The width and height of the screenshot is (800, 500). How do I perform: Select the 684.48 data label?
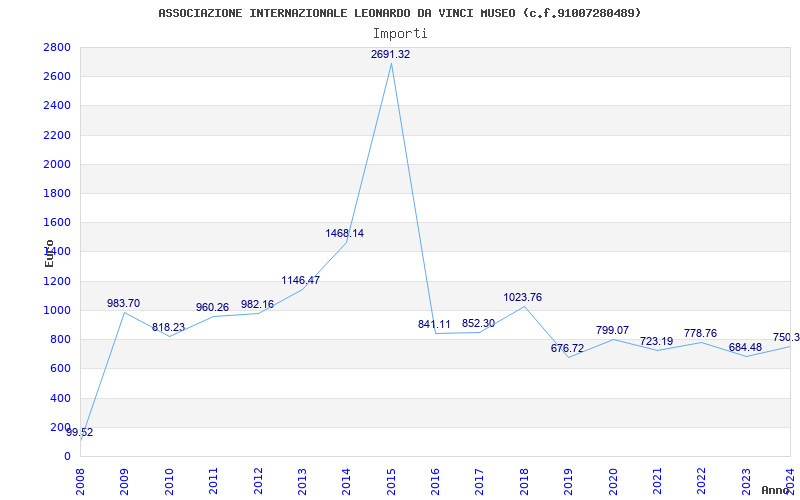coord(745,347)
